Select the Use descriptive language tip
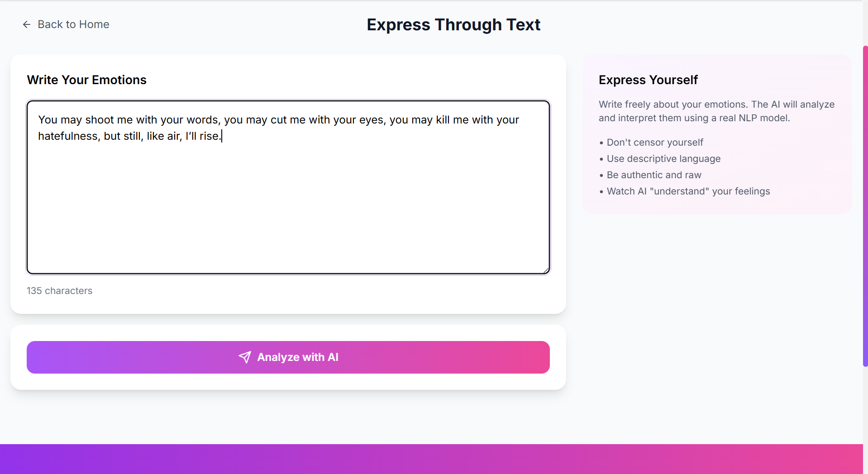 tap(660, 159)
